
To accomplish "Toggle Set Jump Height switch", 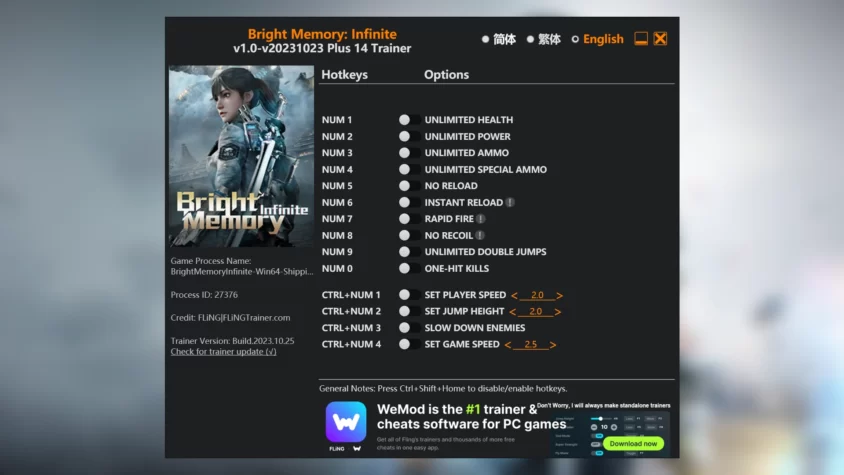I will pyautogui.click(x=409, y=311).
